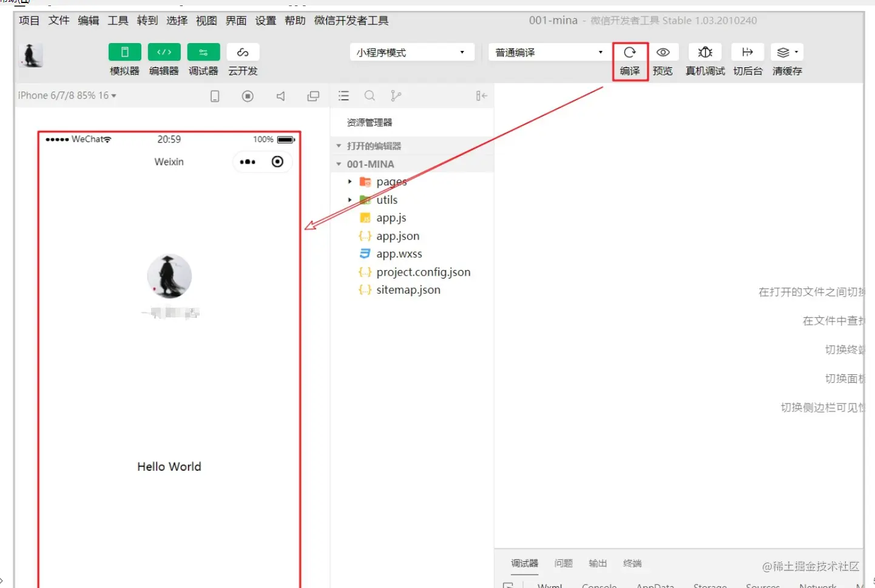Open the iPhone 6/7/8 device selector
The height and width of the screenshot is (588, 875).
click(x=67, y=95)
